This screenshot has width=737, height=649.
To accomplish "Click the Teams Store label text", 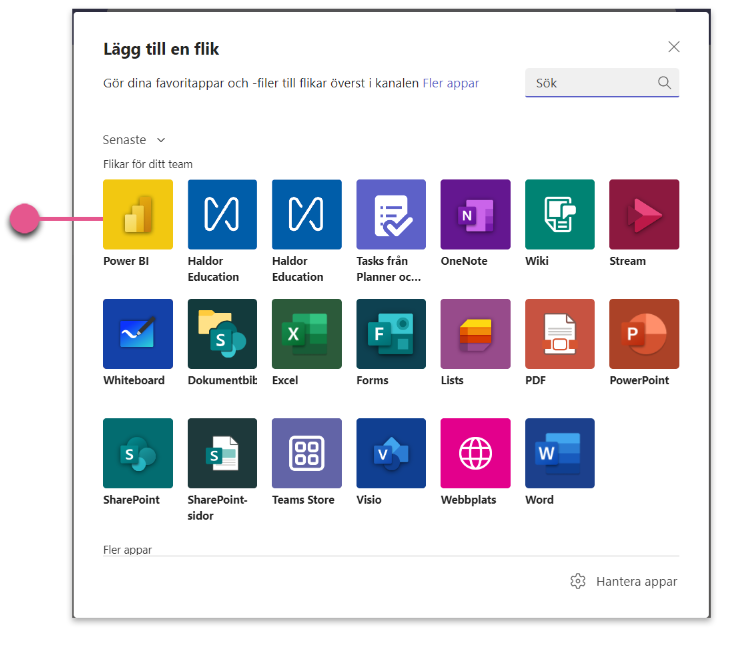I will pyautogui.click(x=303, y=500).
